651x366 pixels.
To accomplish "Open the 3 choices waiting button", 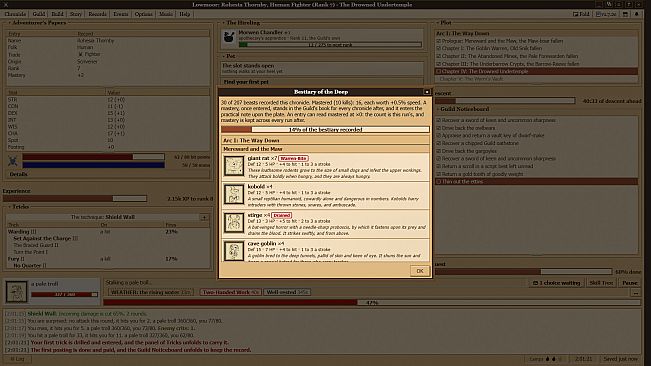I will pyautogui.click(x=556, y=283).
